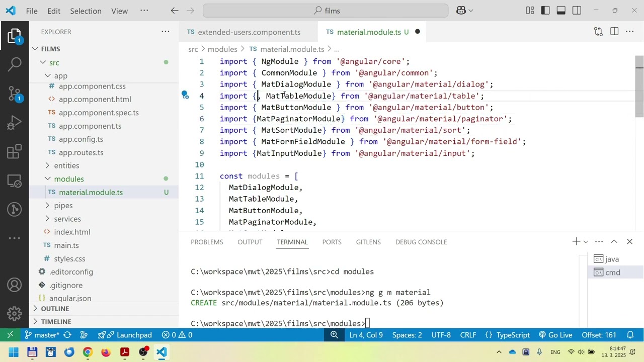Screen dimensions: 644x362
Task: Change CRLF end of line sequence
Action: coord(468,335)
